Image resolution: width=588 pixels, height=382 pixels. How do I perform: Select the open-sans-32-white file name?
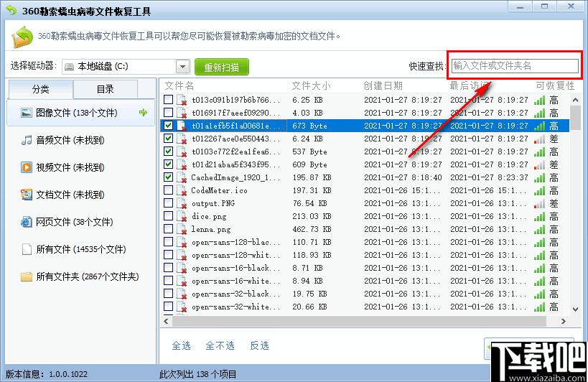point(235,307)
